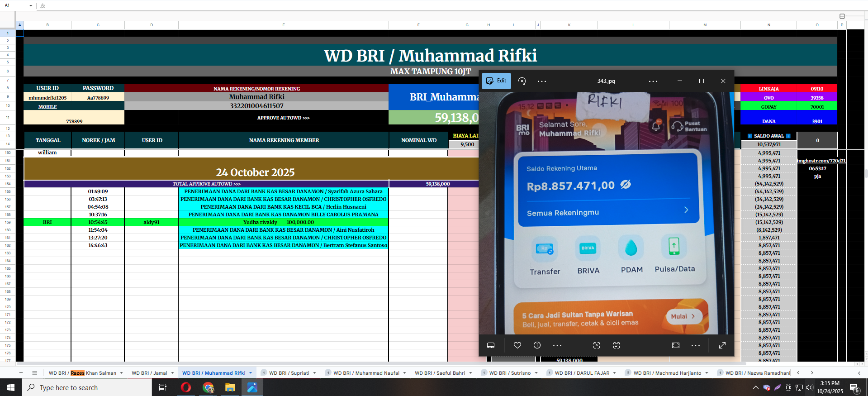868x396 pixels.
Task: Open File Explorer from taskbar
Action: point(230,387)
